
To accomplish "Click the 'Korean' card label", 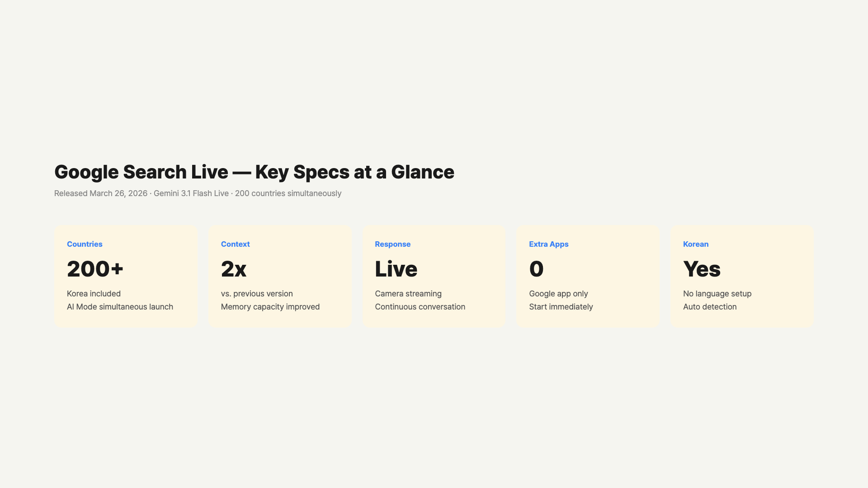I will (x=695, y=244).
